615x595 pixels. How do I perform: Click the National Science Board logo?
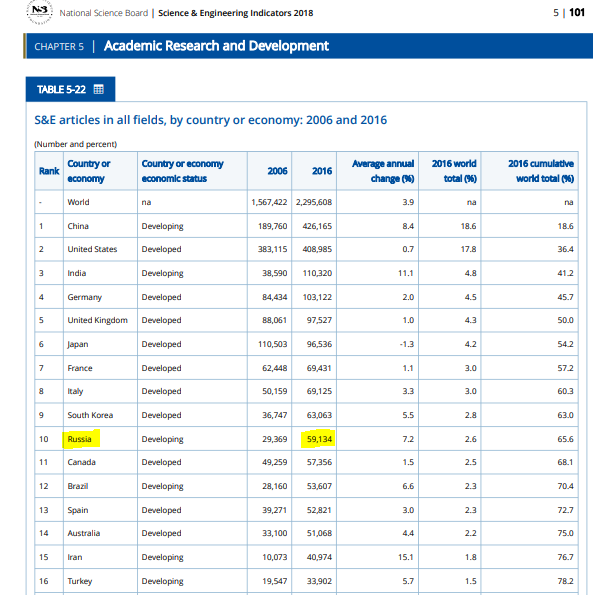[39, 12]
